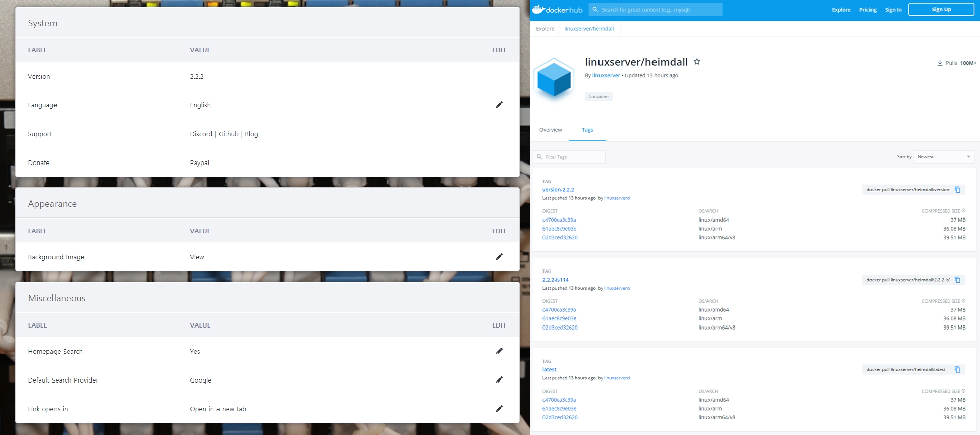
Task: Click Sign In on Docker Hub
Action: tap(893, 10)
